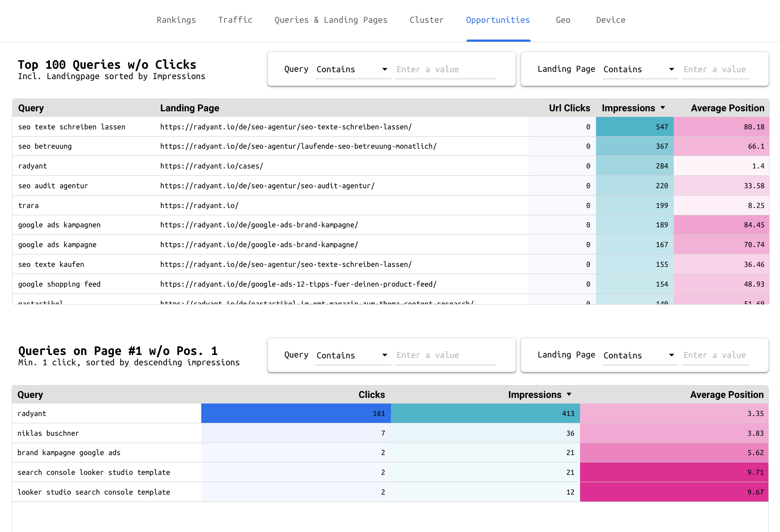Select 'google ads kampagnen' query cell

pyautogui.click(x=59, y=225)
